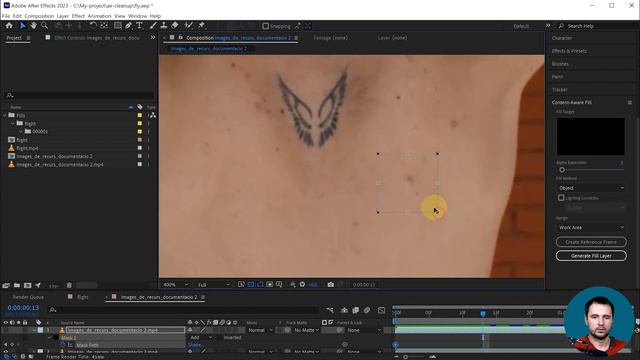640x360 pixels.
Task: Hide the second layer with its eye icon
Action: tap(6, 351)
